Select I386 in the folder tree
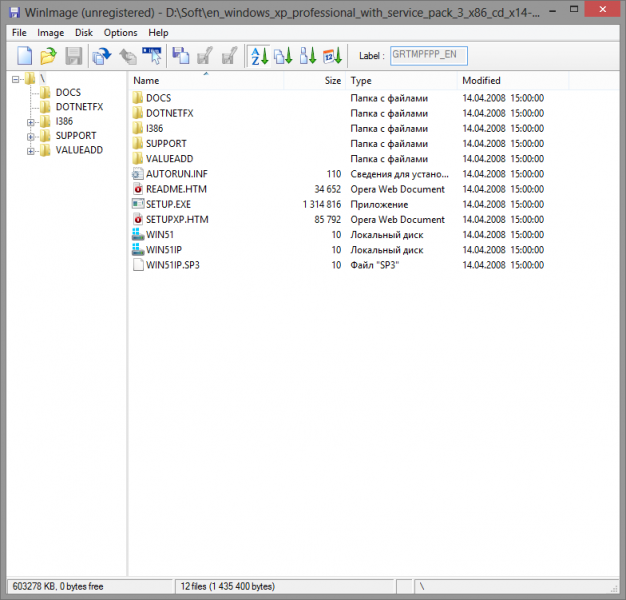 64,121
